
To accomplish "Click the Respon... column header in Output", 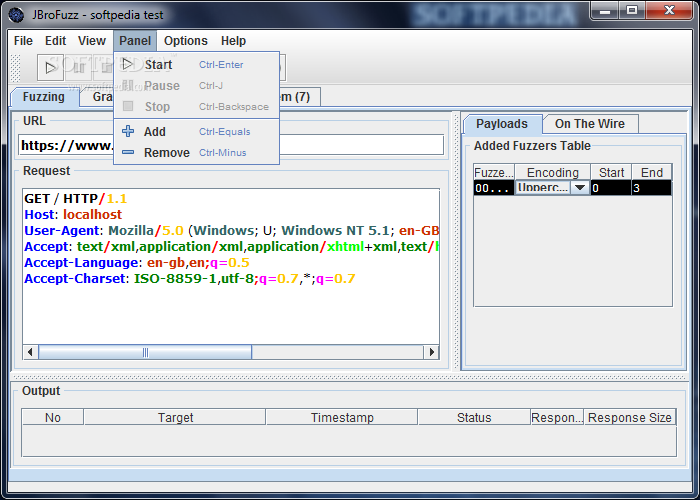I will tap(557, 417).
